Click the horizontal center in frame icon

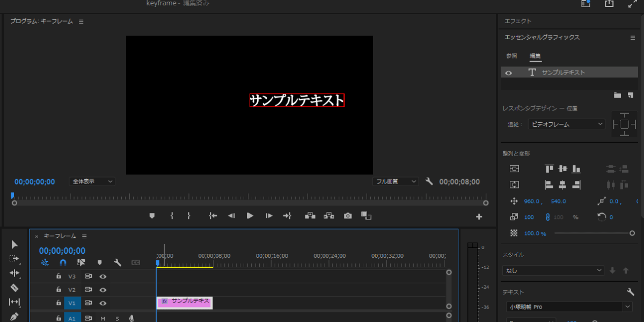(x=514, y=185)
